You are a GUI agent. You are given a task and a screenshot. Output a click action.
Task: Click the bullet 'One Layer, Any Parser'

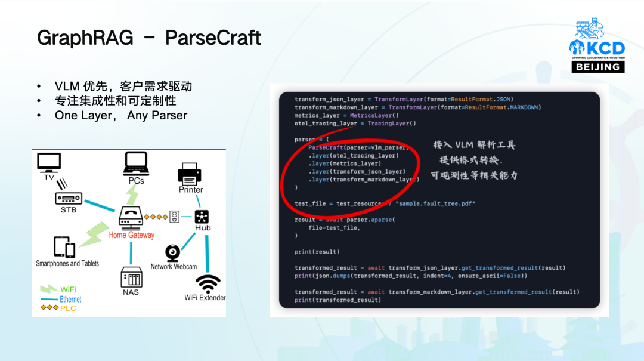coord(120,115)
